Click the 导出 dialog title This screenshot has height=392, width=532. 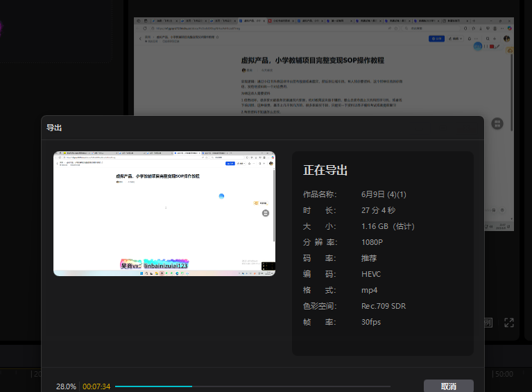point(54,128)
